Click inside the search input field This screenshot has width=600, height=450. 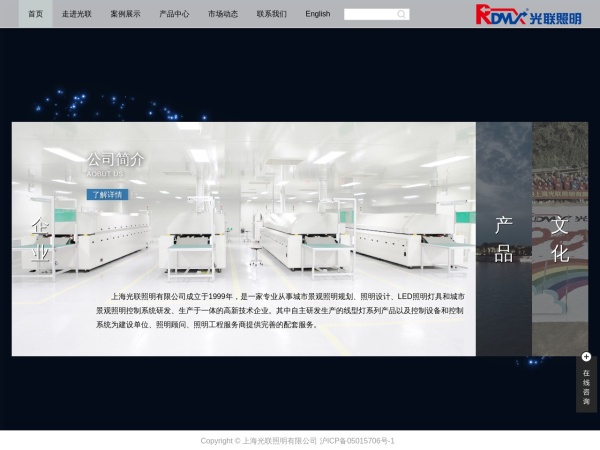(x=369, y=14)
